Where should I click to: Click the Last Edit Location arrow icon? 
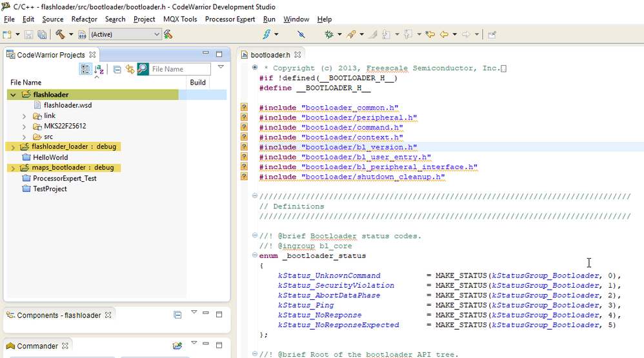[429, 34]
